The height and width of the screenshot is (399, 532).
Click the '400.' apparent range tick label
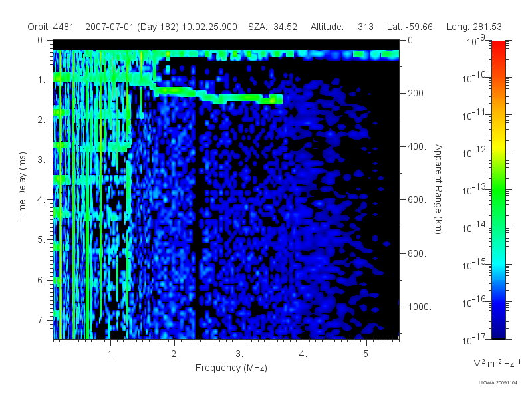tap(417, 146)
